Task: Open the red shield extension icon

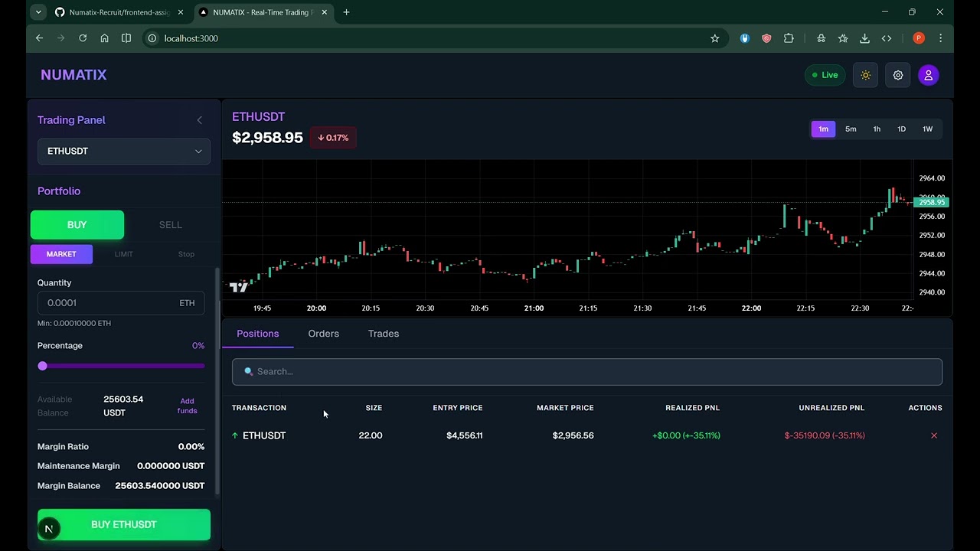Action: pyautogui.click(x=766, y=38)
